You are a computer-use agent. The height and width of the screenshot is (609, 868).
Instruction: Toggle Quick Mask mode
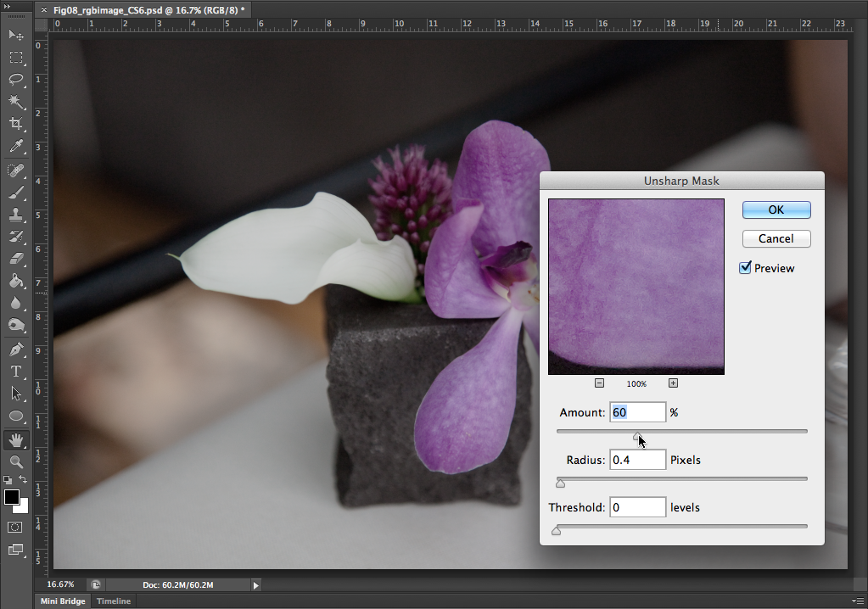[15, 527]
